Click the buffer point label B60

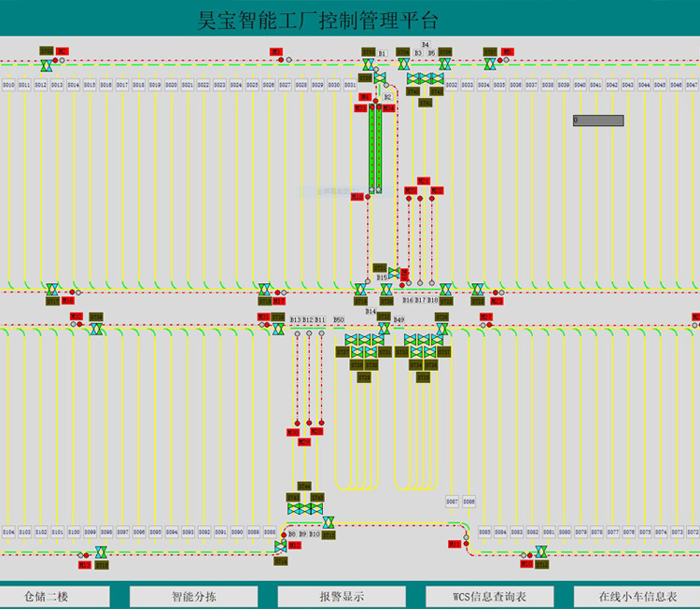[339, 320]
